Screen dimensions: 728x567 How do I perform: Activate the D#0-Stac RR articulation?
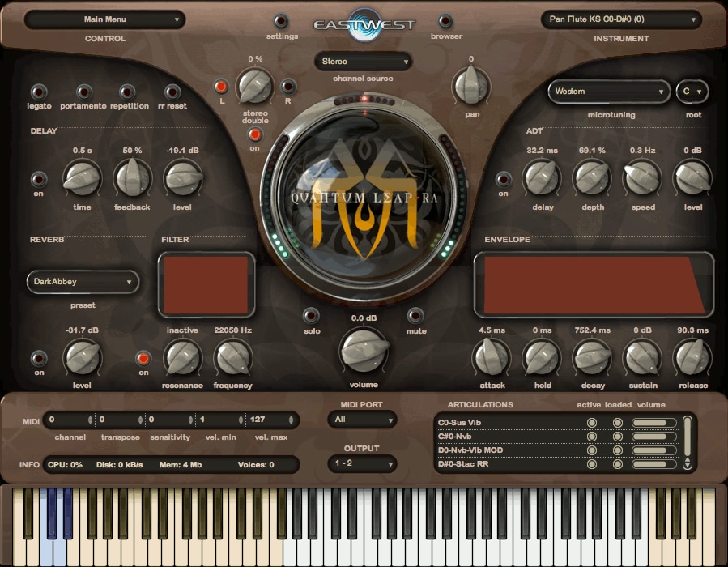coord(591,464)
